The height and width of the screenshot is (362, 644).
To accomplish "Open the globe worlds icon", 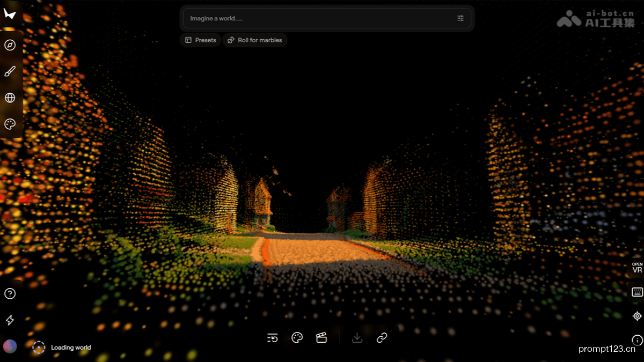I will tap(10, 98).
